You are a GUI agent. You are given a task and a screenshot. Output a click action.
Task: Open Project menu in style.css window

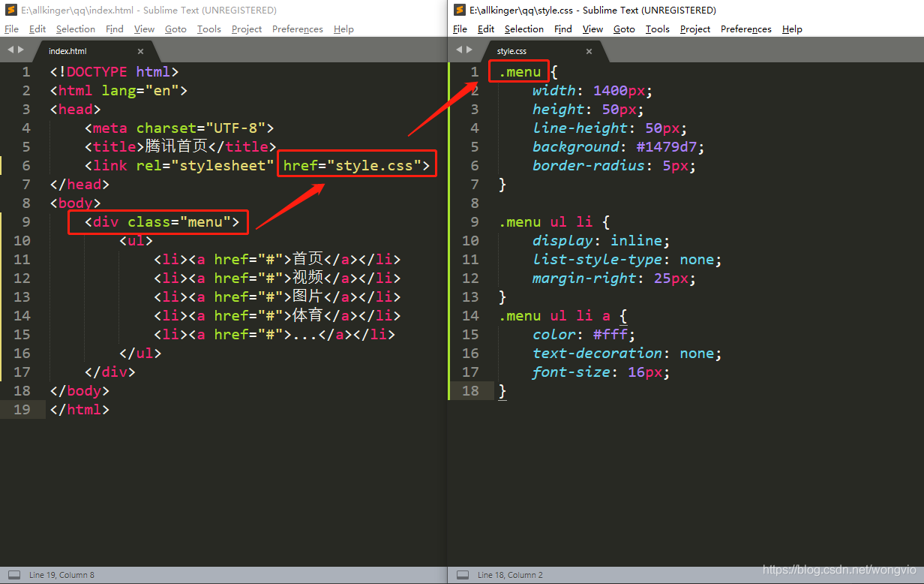[x=695, y=29]
